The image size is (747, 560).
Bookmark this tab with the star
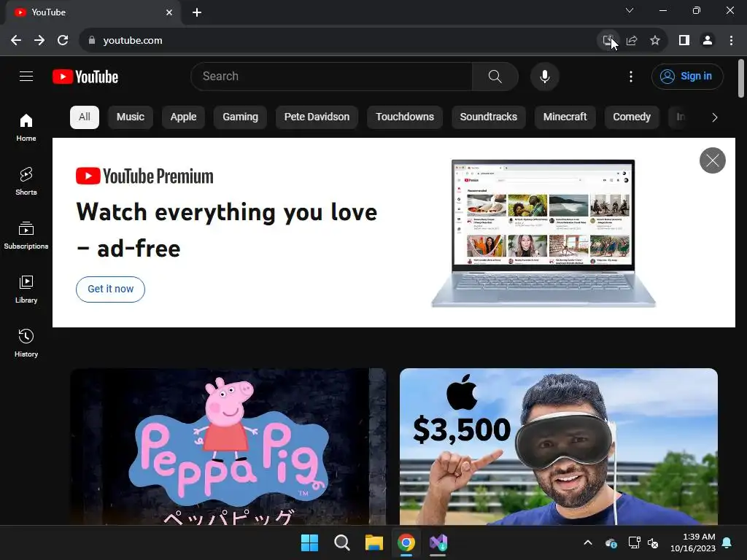655,41
